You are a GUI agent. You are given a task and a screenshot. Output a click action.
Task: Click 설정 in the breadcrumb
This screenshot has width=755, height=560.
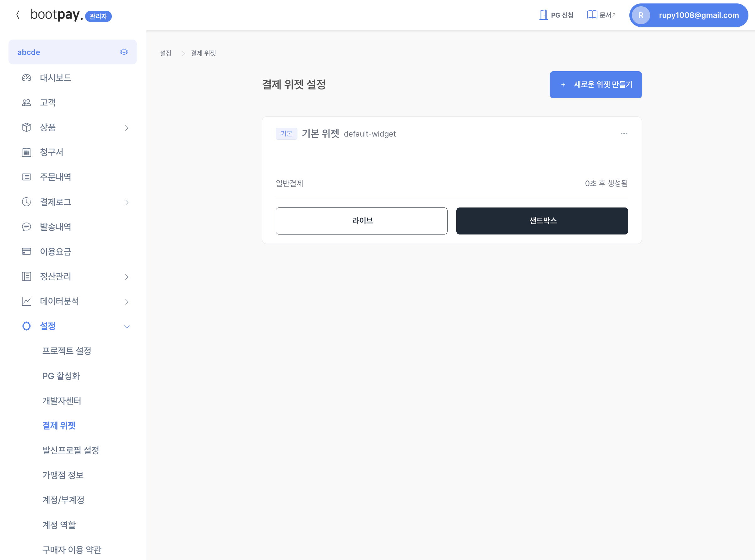[x=166, y=53]
